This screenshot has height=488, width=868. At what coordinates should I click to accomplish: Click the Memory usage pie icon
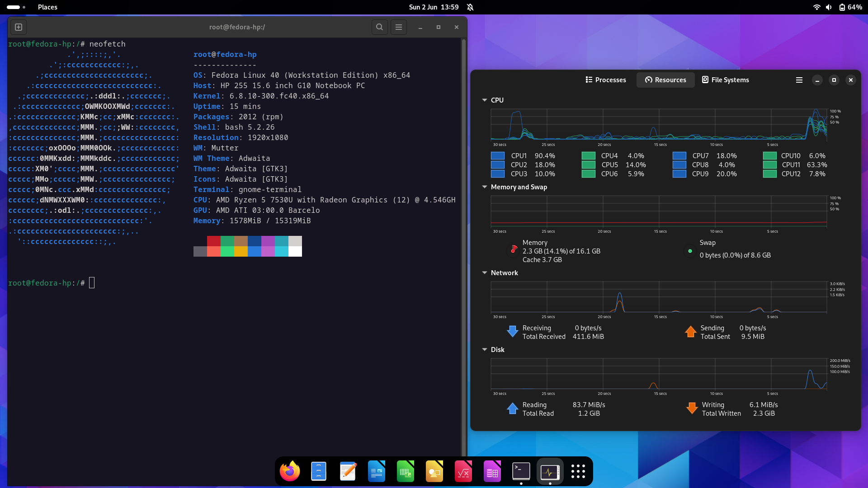514,249
